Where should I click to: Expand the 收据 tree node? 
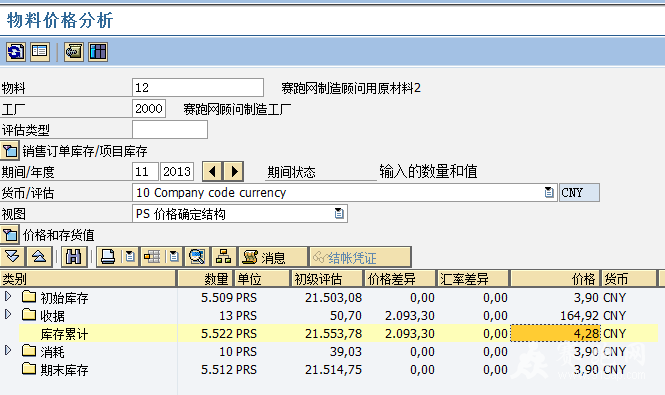(x=8, y=314)
